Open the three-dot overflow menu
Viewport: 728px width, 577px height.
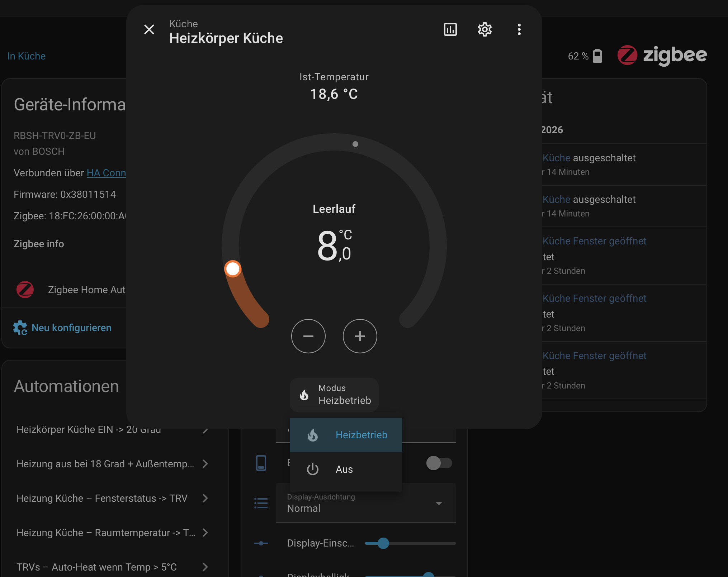[519, 29]
